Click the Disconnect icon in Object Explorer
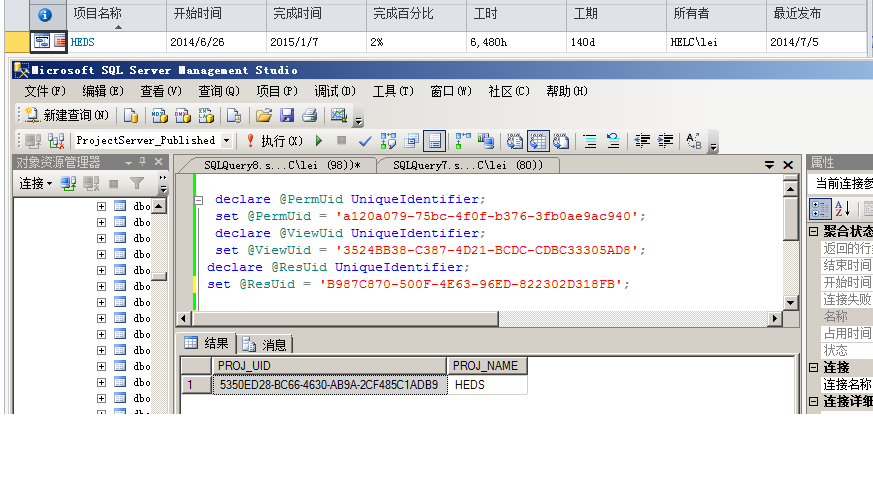873x503 pixels. point(91,183)
